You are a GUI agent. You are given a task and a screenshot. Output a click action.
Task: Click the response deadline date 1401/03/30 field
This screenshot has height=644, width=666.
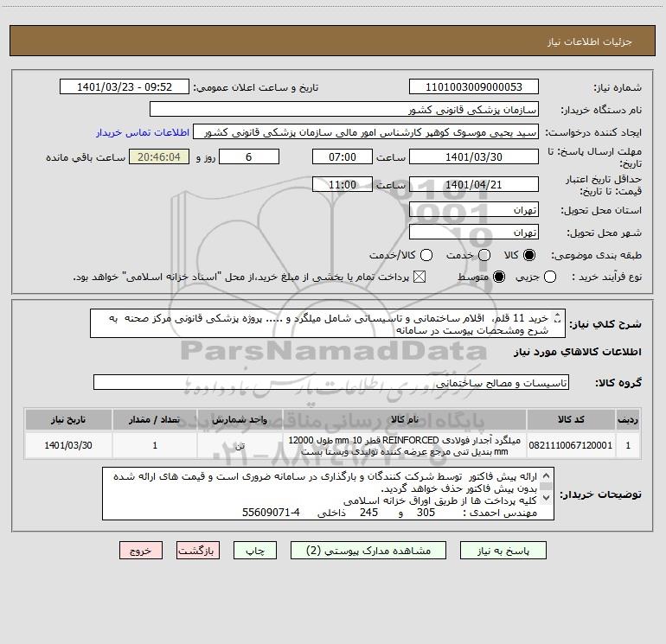tap(474, 157)
